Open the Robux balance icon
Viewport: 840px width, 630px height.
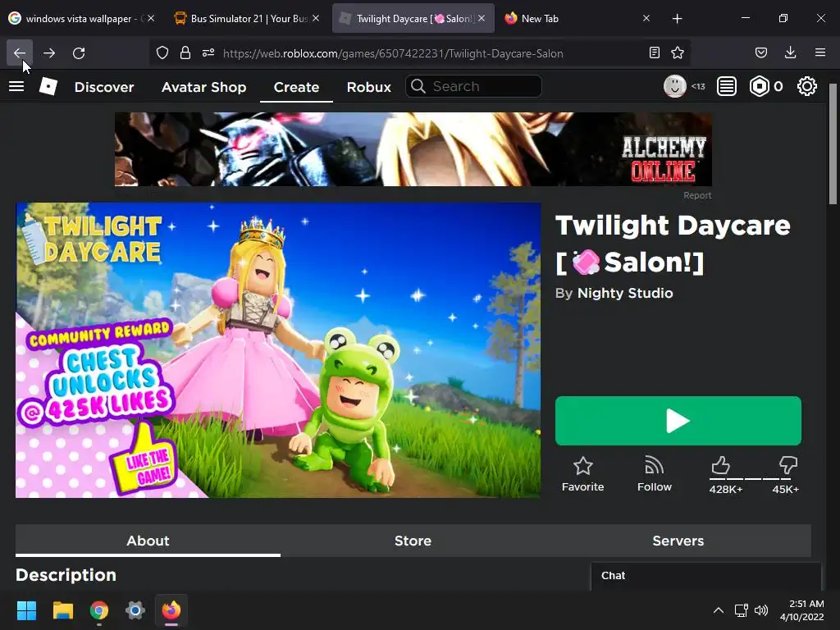pos(759,86)
